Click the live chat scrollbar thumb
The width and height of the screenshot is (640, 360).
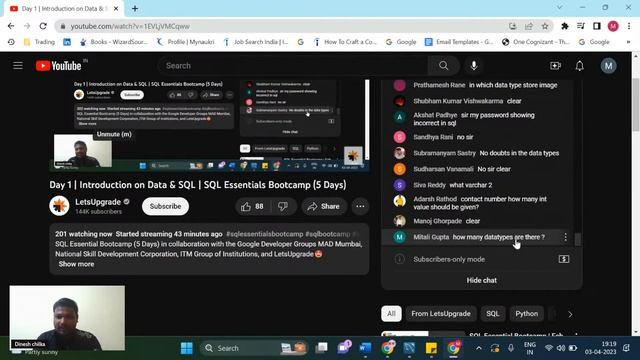tap(578, 240)
